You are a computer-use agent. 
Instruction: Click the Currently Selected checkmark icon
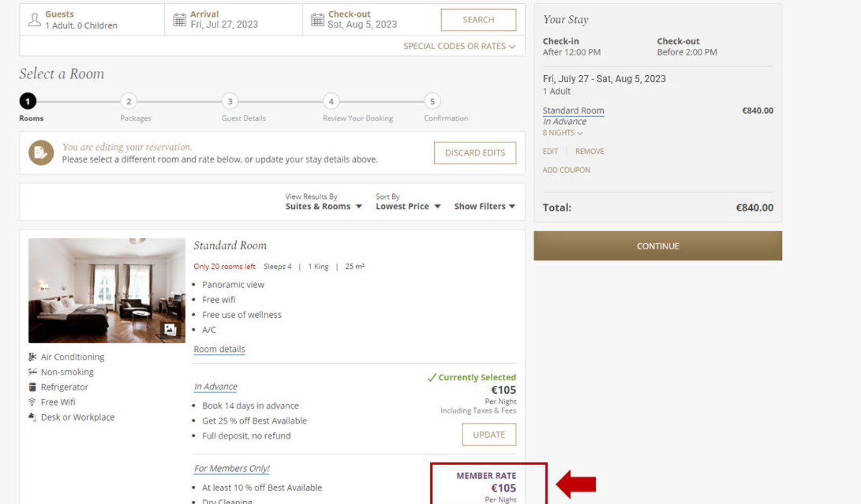tap(432, 378)
